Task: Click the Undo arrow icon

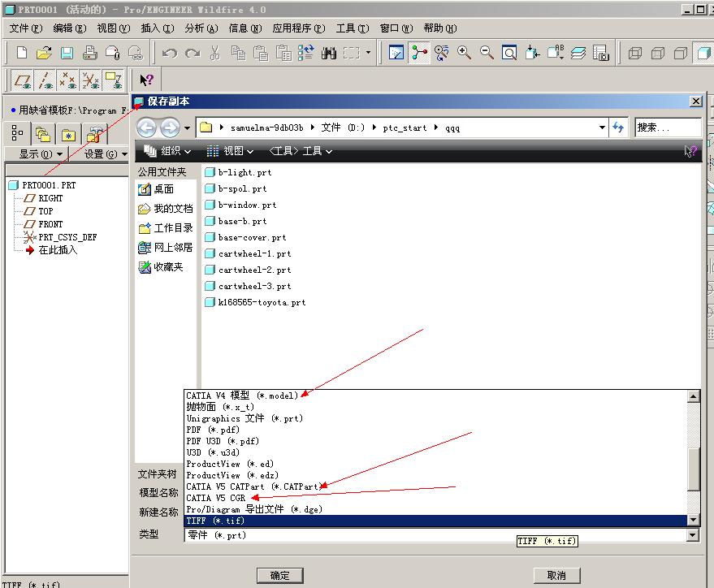Action: 170,54
